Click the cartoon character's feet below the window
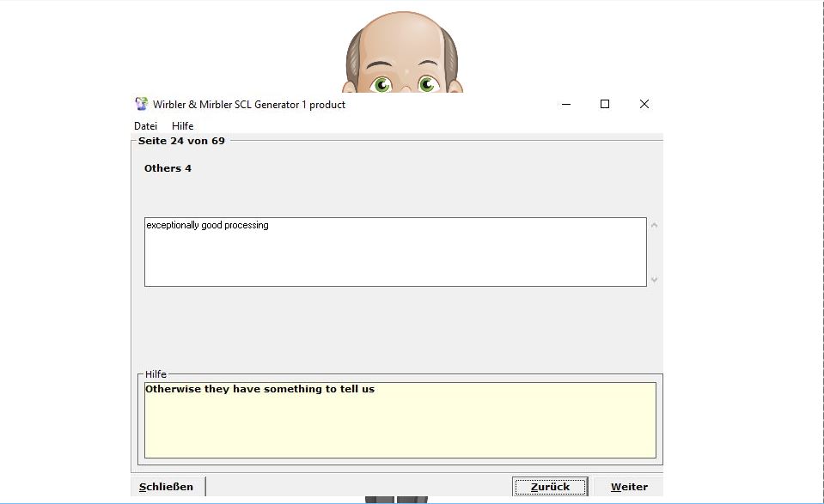Screen dimensions: 824x504 [396, 499]
